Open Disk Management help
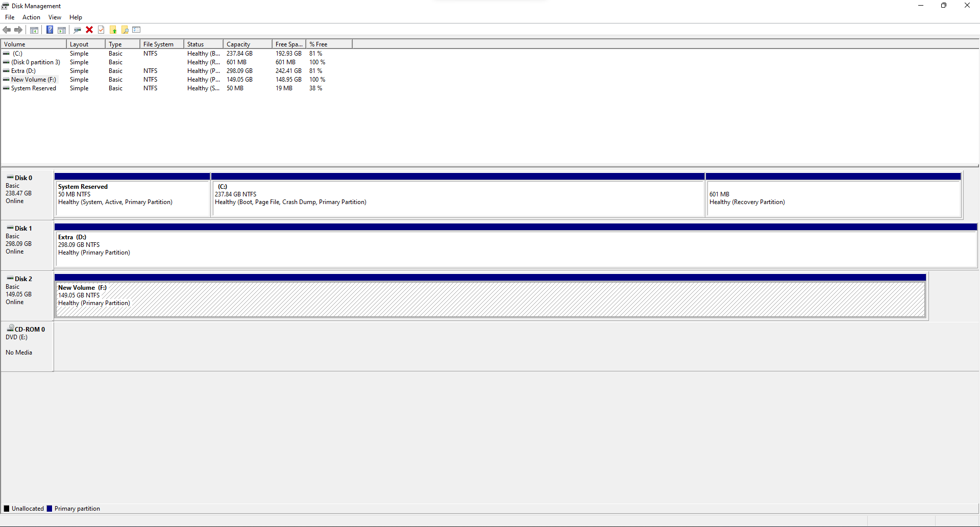The image size is (980, 527). click(50, 30)
